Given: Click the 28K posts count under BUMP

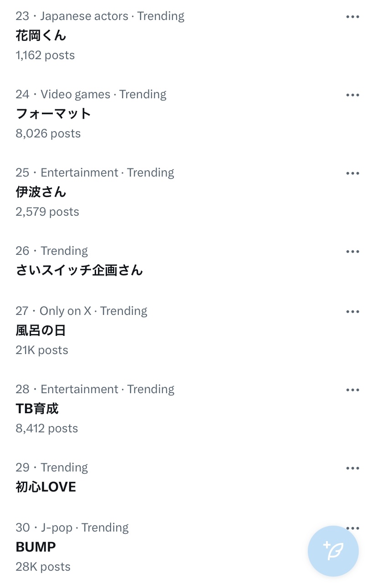Looking at the screenshot, I should (43, 567).
